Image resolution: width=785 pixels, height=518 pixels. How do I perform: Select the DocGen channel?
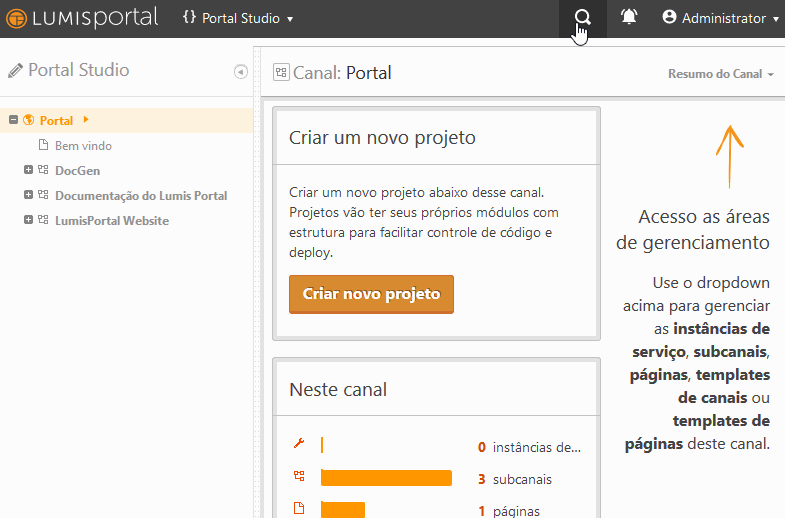78,171
